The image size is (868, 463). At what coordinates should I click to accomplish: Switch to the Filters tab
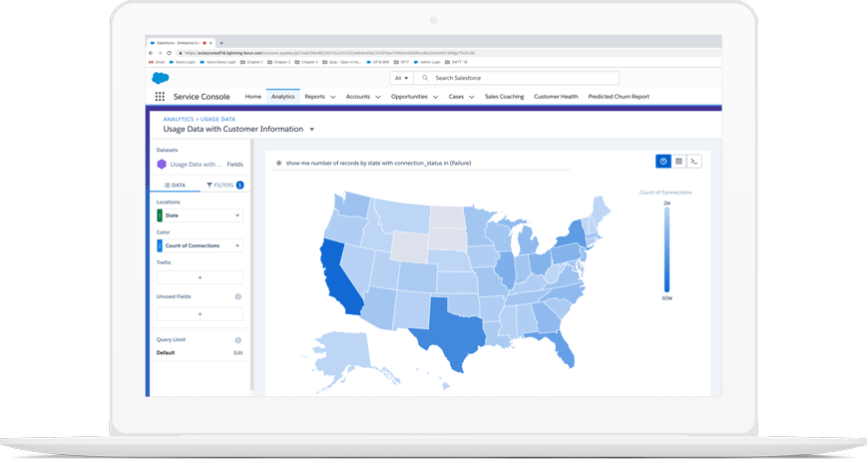(x=223, y=186)
